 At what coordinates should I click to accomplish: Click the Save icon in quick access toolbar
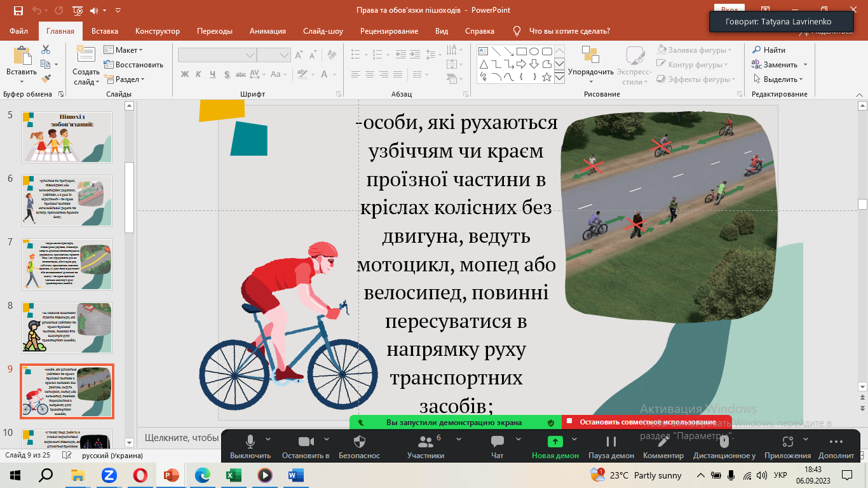18,10
